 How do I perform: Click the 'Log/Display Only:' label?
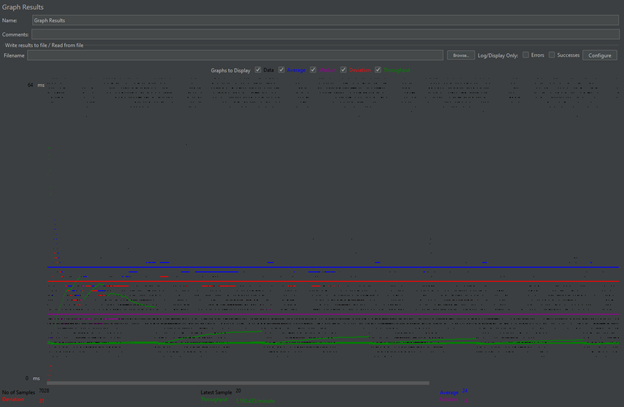498,56
